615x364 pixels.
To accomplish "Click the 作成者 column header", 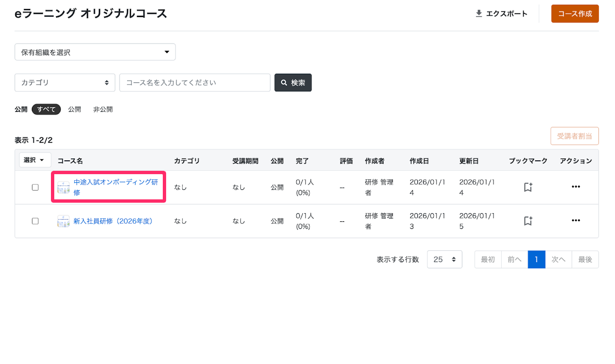I will pyautogui.click(x=375, y=161).
